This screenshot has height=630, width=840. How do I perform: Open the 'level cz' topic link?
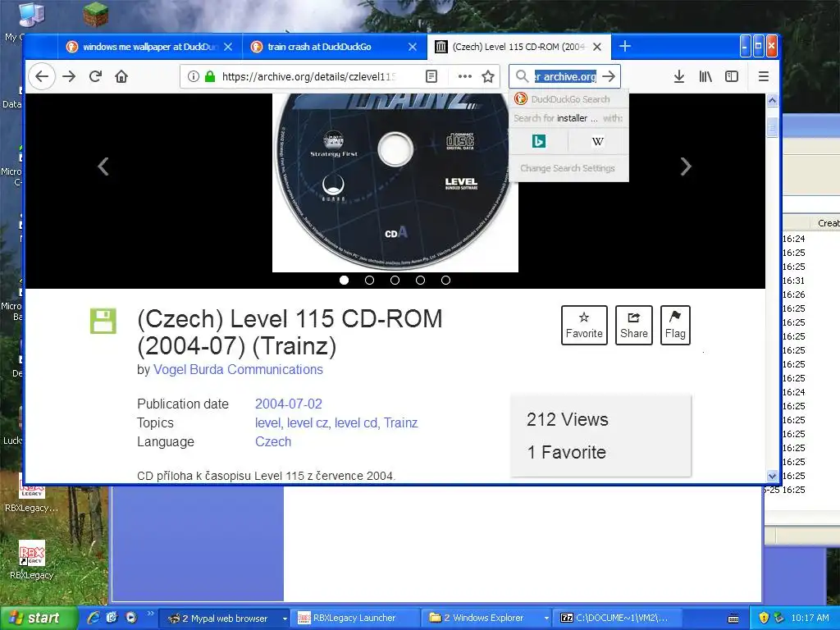click(x=308, y=422)
